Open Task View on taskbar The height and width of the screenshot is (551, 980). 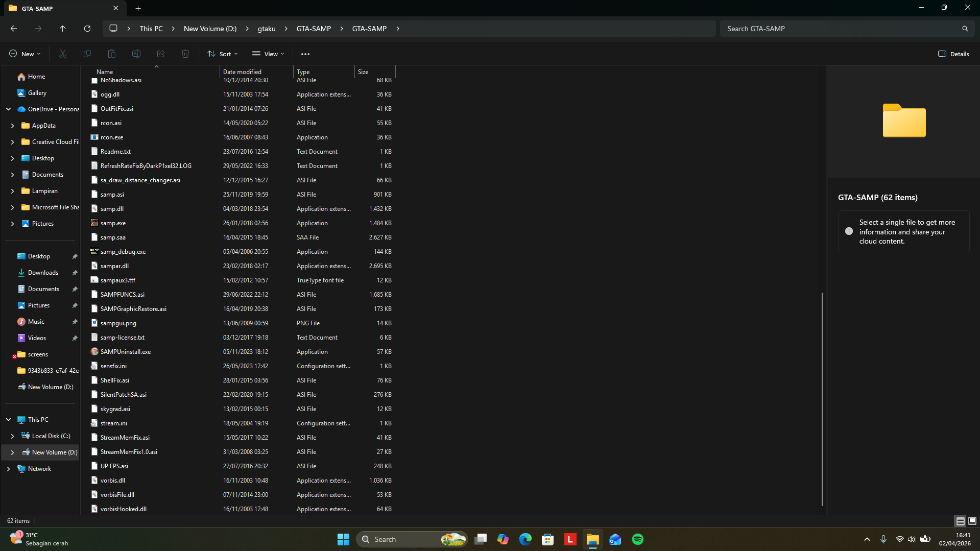coord(481,539)
